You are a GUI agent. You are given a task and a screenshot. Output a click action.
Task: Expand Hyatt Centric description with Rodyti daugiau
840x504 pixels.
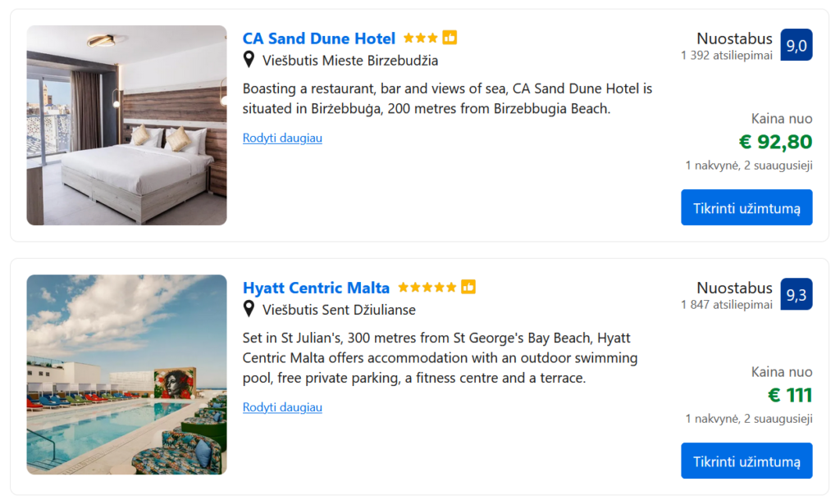[282, 407]
